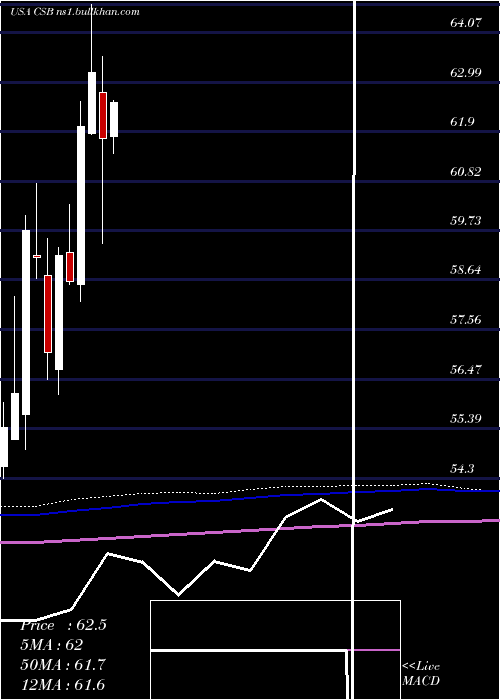Click the 56.47 price axis label

pos(466,370)
